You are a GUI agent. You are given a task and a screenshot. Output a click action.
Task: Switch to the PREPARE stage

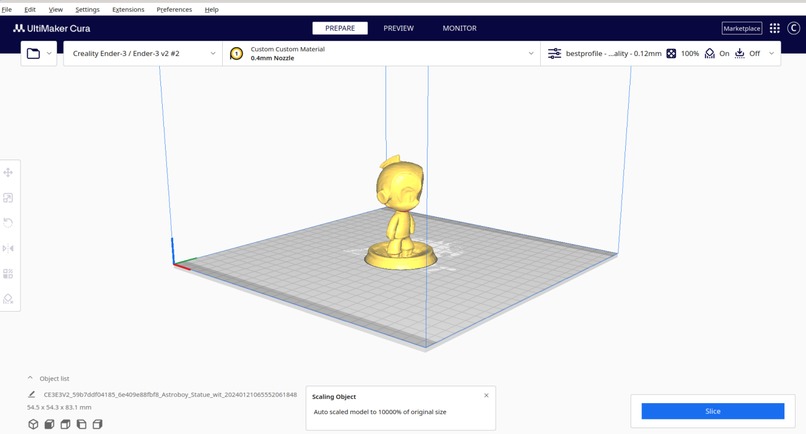(x=340, y=28)
